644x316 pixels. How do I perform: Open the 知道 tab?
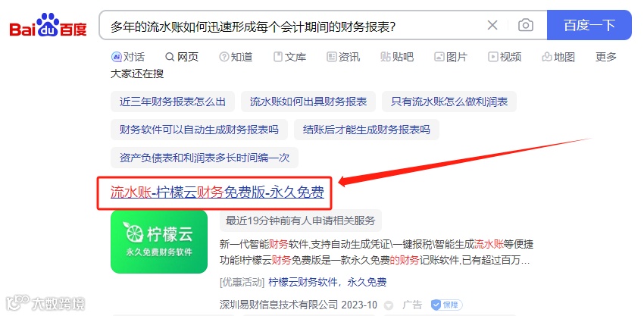pyautogui.click(x=236, y=57)
